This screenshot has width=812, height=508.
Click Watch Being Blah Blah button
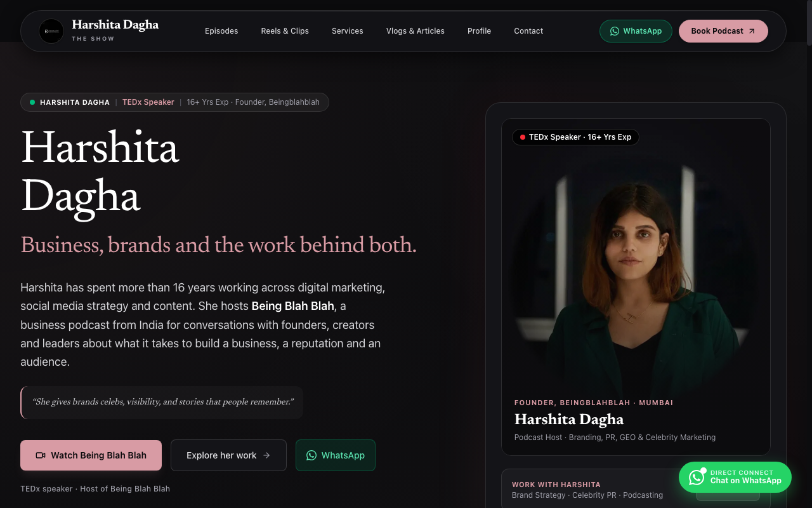click(91, 455)
